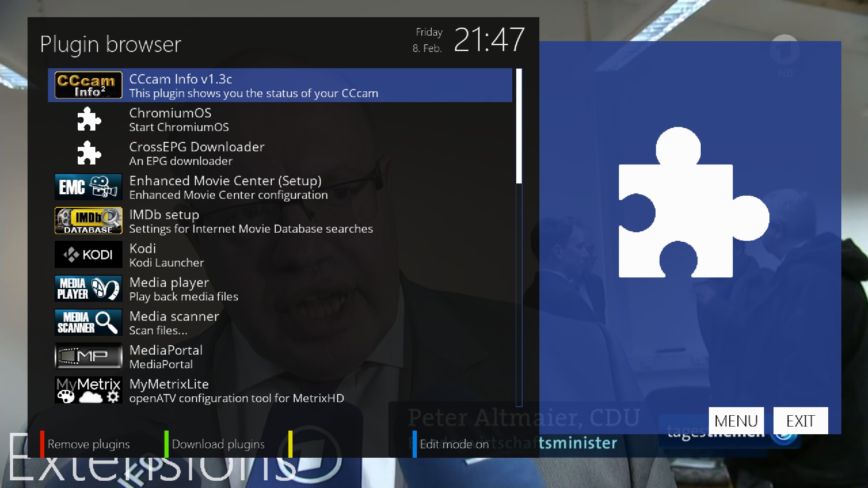This screenshot has width=868, height=488.
Task: Click the large plugin puzzle image
Action: pyautogui.click(x=693, y=202)
